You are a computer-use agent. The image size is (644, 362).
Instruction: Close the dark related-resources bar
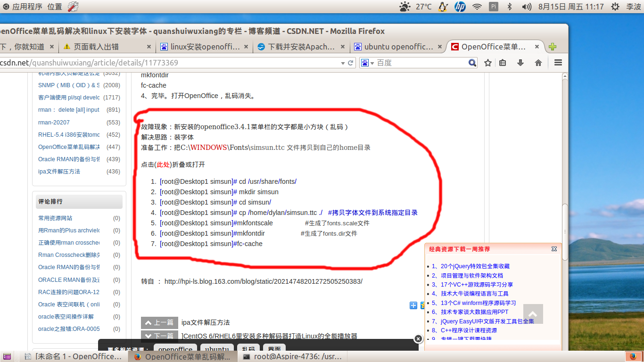(x=418, y=338)
